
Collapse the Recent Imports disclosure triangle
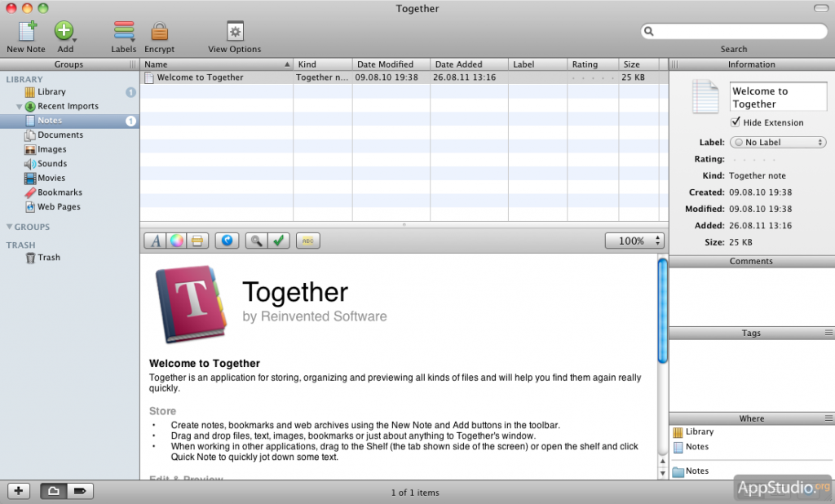(20, 107)
